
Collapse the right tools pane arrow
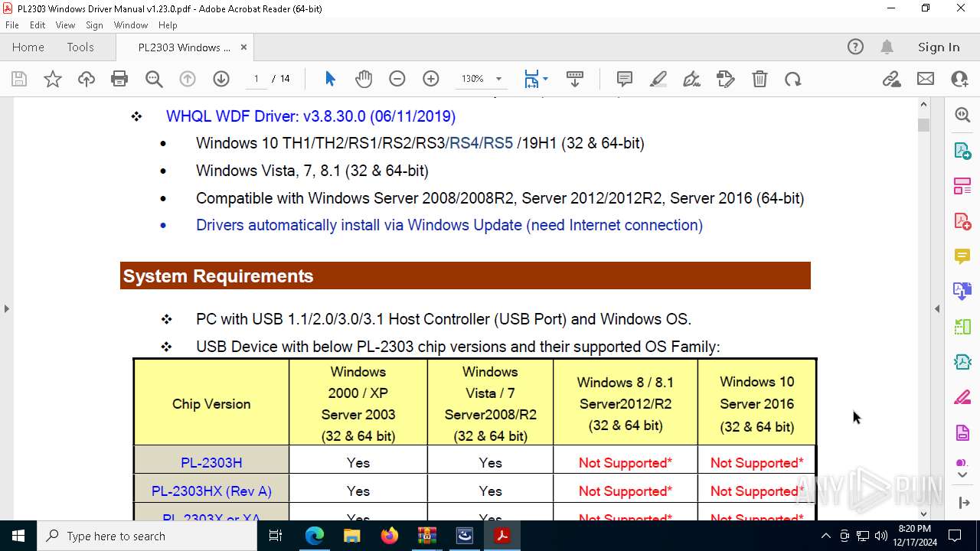937,309
